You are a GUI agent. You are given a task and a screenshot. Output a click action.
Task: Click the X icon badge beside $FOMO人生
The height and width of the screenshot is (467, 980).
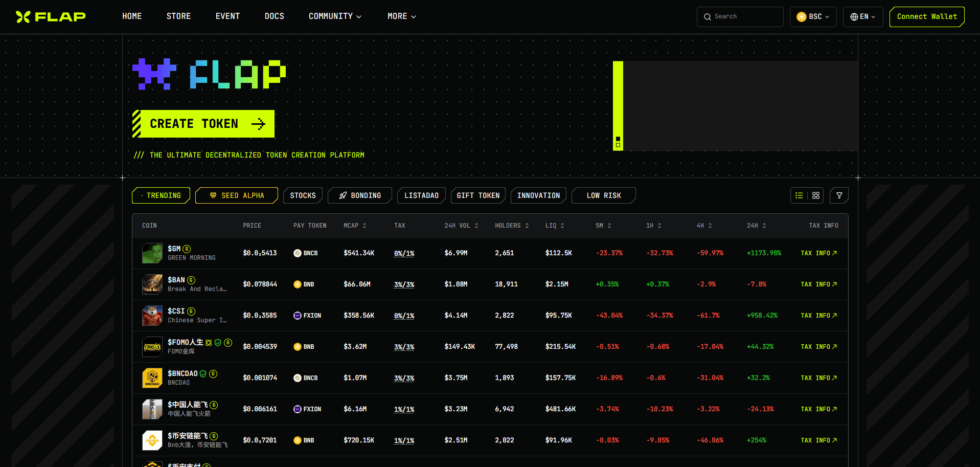pos(209,343)
